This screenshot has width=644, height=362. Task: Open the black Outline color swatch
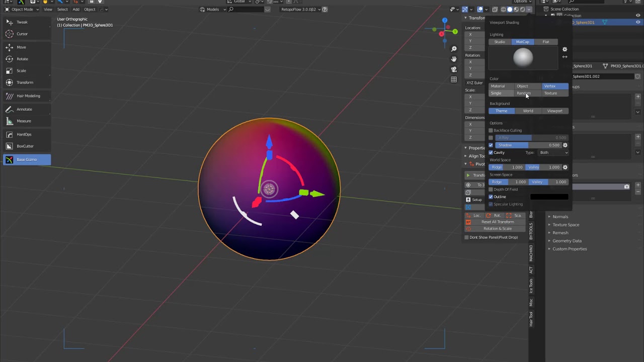(549, 197)
